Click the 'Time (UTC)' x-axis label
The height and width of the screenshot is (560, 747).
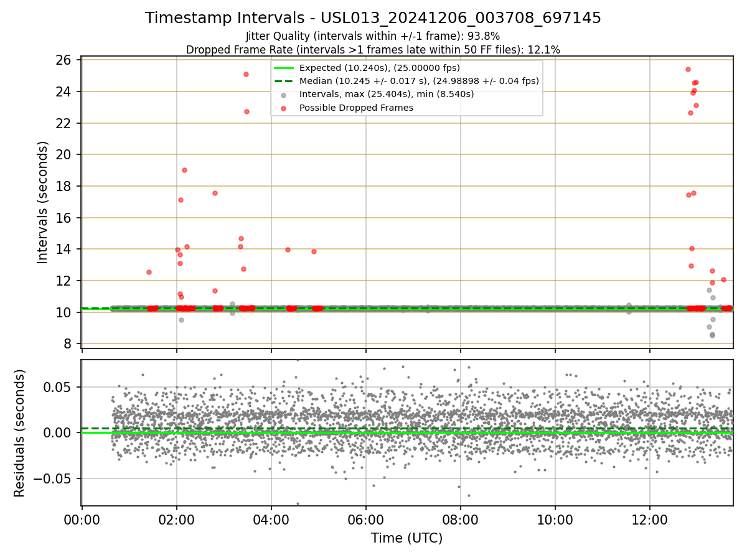coord(407,538)
